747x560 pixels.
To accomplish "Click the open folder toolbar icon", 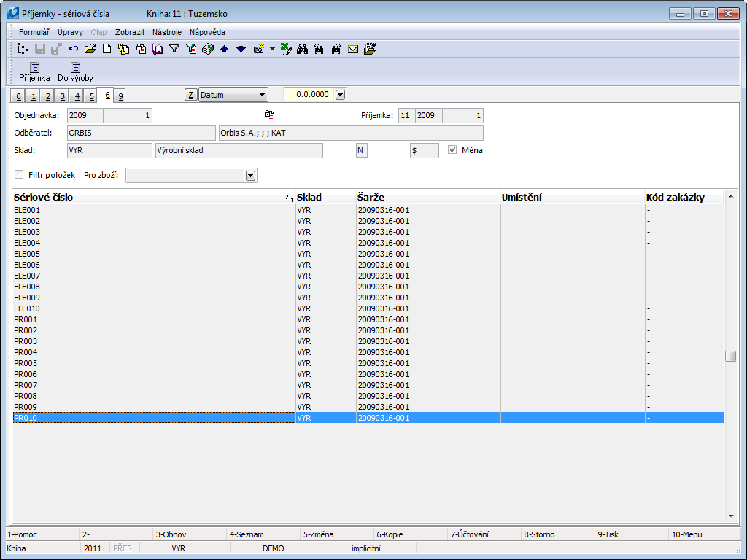I will coord(90,49).
